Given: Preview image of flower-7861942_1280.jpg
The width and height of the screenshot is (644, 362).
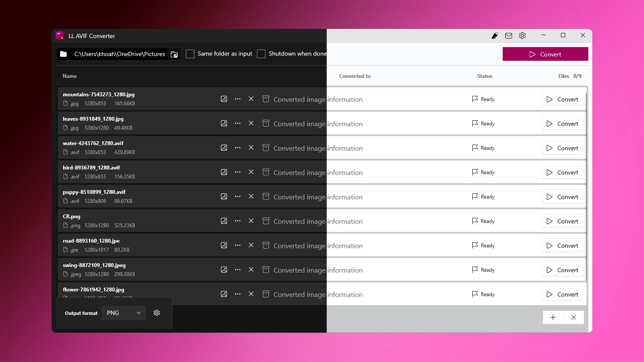Looking at the screenshot, I should click(x=224, y=294).
